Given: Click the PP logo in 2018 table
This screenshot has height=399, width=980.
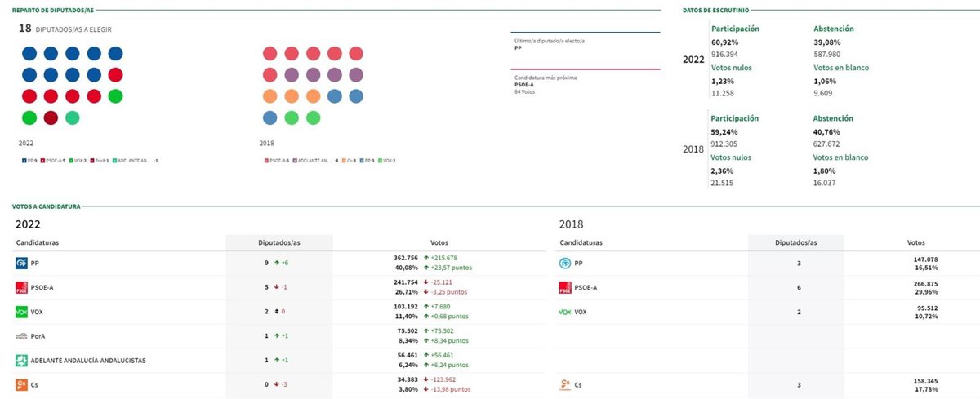Looking at the screenshot, I should (x=565, y=264).
